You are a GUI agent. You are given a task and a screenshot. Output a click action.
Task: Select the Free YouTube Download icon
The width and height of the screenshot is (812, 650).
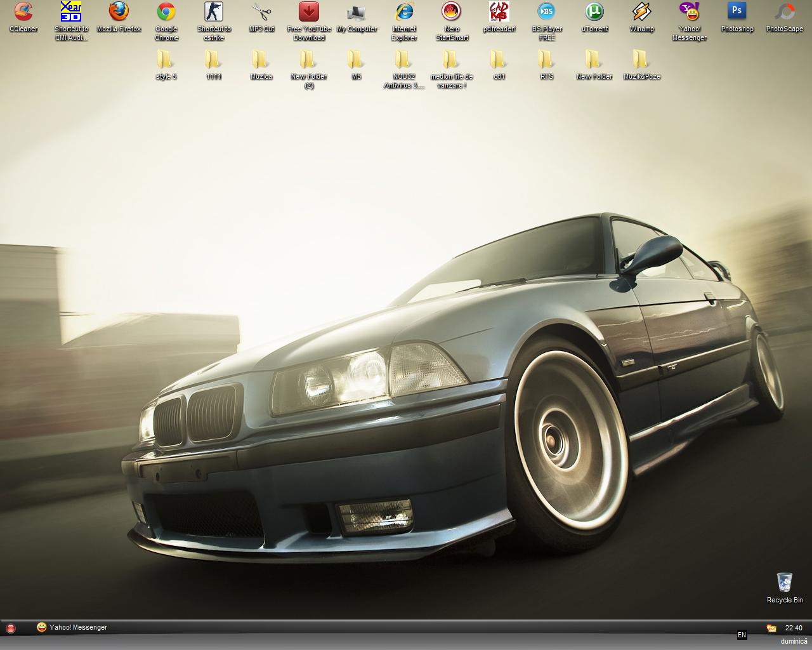(x=309, y=12)
